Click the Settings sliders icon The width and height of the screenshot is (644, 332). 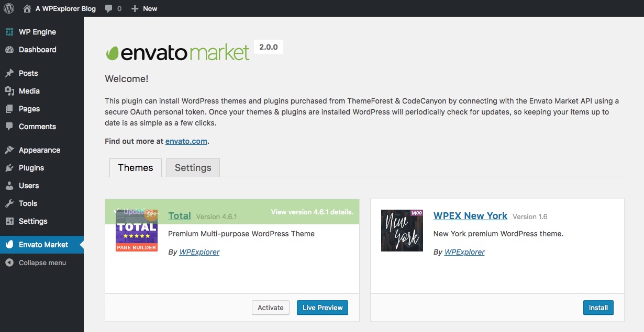coord(9,221)
